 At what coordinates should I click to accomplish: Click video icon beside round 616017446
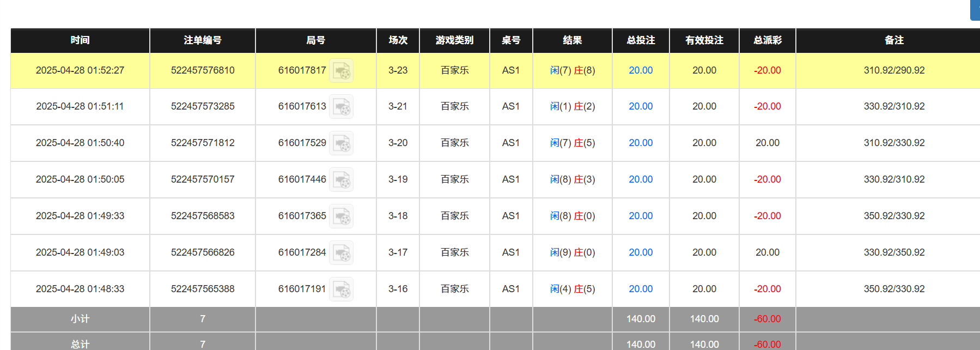coord(341,180)
